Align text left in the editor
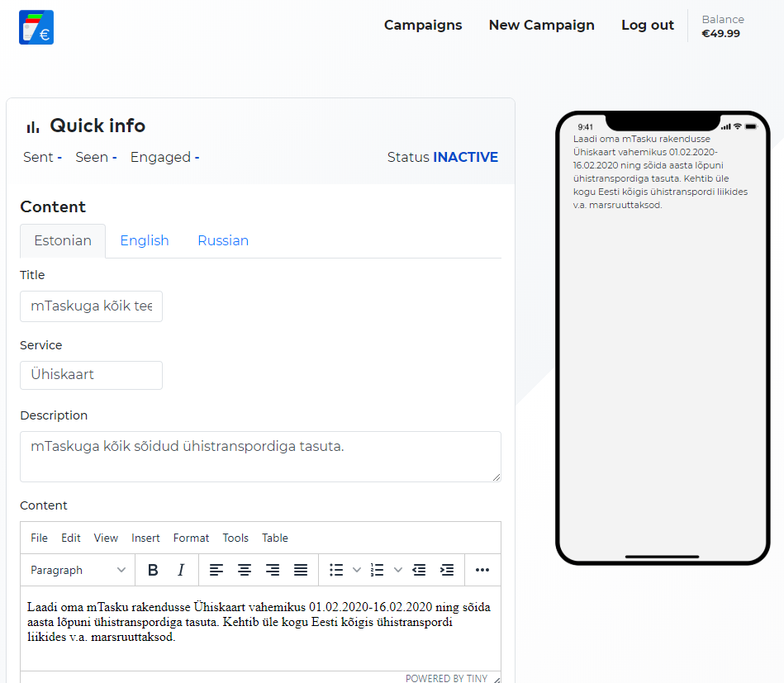This screenshot has width=784, height=683. [x=216, y=570]
